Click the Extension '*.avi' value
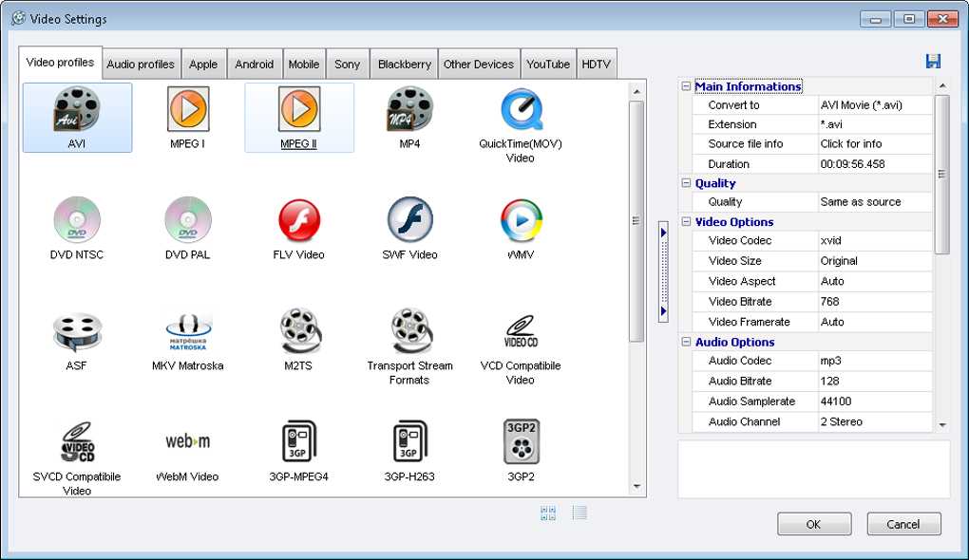 [875, 124]
